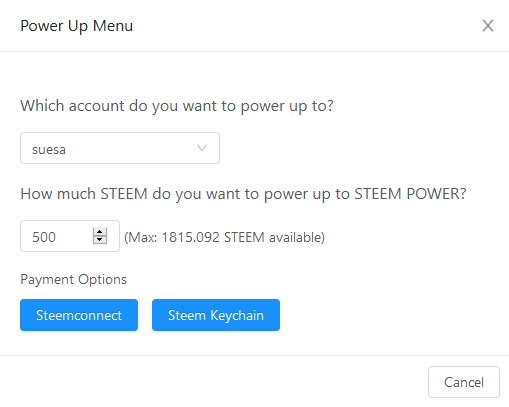Focus the 500 STEEM amount field
This screenshot has height=407, width=509.
coord(70,236)
